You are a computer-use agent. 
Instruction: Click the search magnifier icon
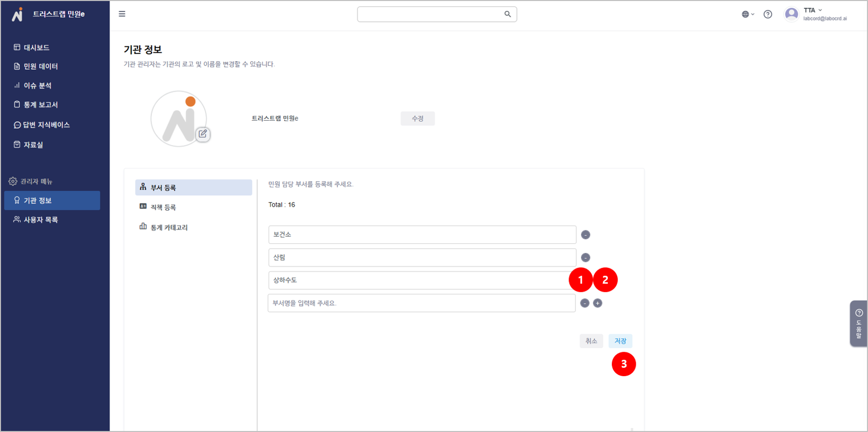pos(507,14)
